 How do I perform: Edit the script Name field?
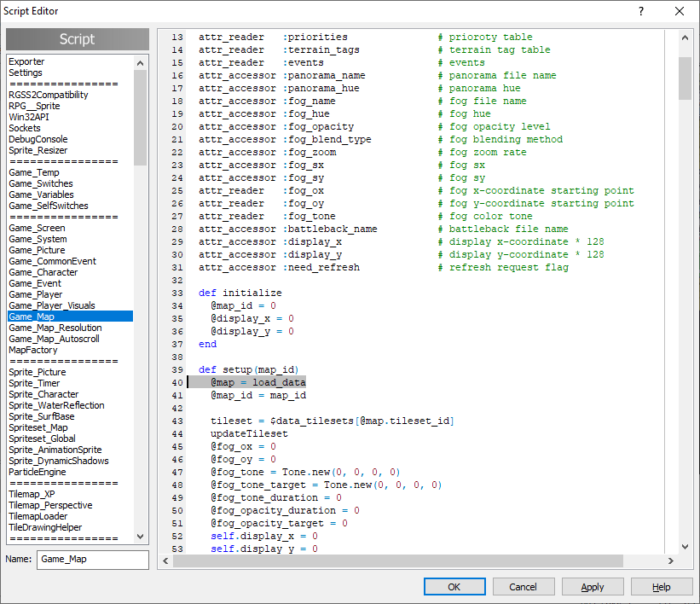pos(92,560)
